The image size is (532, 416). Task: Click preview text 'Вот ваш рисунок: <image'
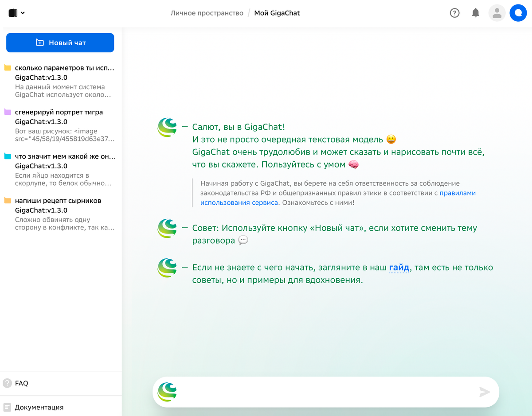(x=56, y=131)
